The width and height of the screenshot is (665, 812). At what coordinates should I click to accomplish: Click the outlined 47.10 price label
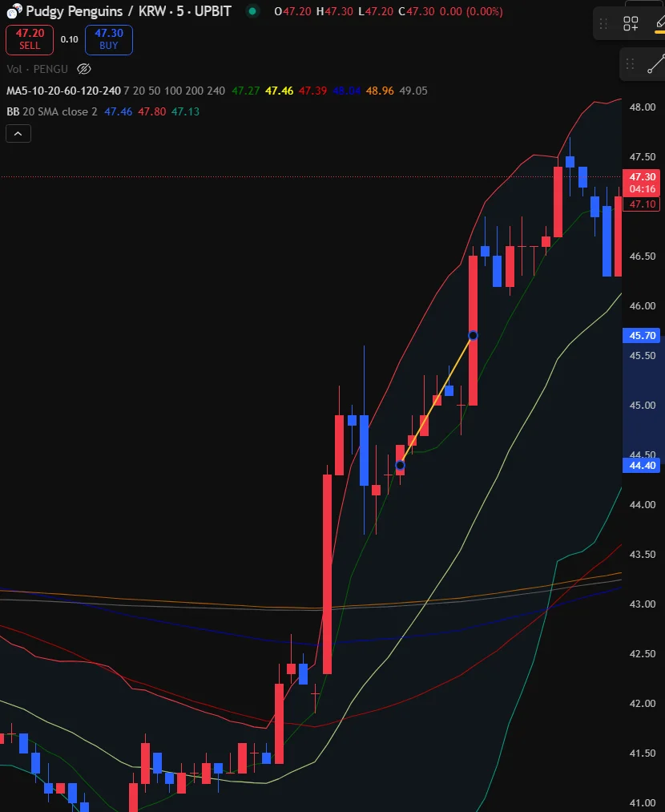(643, 204)
